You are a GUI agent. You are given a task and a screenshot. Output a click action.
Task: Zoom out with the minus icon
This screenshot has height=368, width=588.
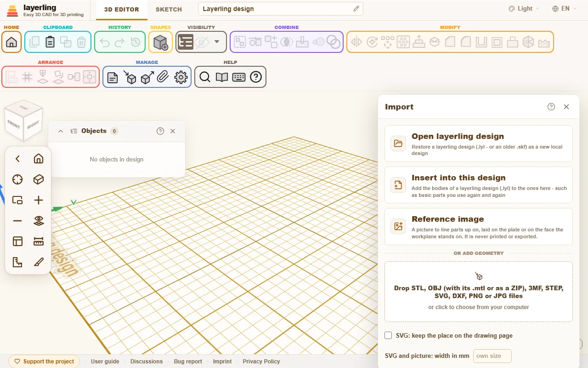(x=17, y=221)
